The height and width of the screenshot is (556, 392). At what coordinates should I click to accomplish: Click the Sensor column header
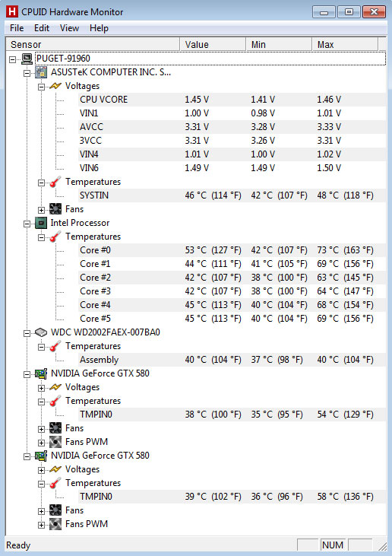click(x=93, y=44)
